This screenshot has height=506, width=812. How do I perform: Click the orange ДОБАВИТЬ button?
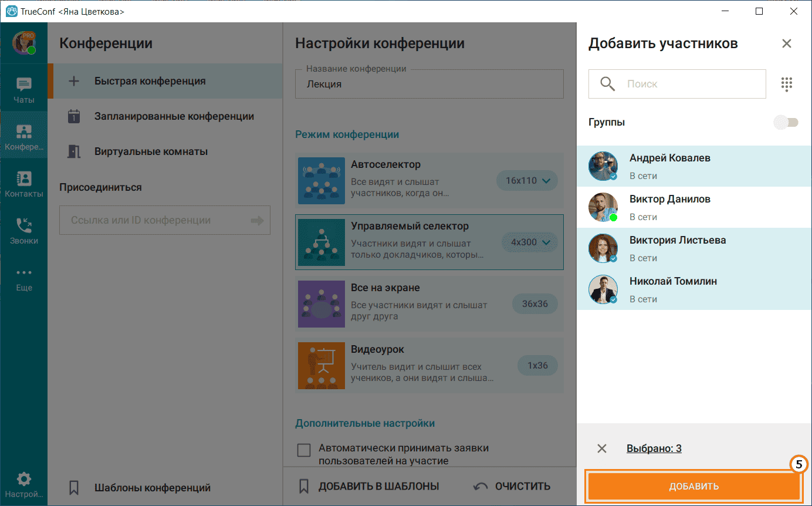pyautogui.click(x=694, y=486)
